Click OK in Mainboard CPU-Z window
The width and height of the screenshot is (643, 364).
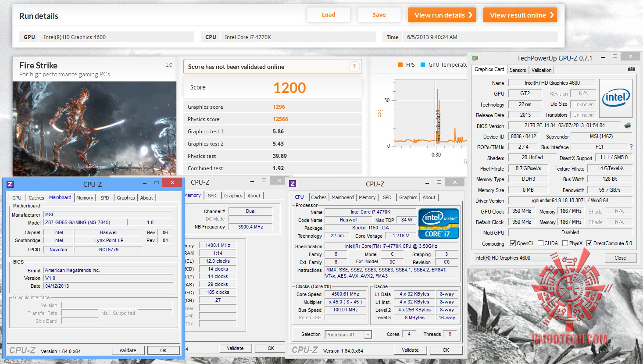(x=164, y=350)
